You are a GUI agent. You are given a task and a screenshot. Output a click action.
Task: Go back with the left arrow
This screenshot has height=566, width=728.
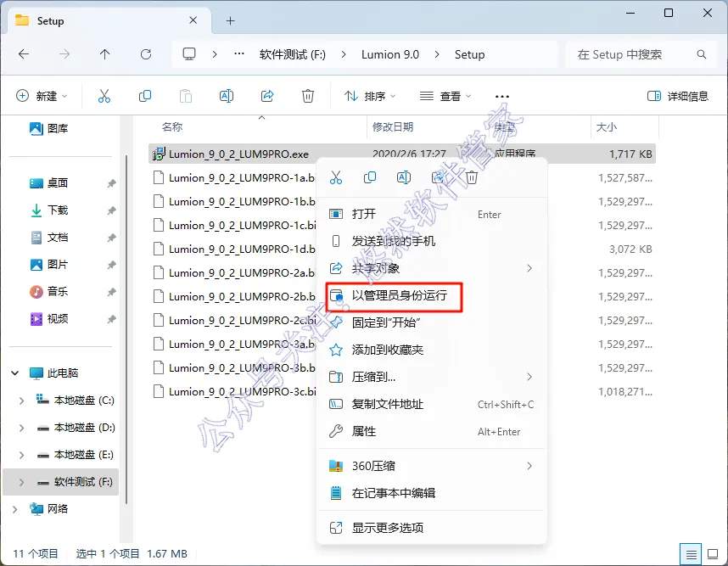24,54
